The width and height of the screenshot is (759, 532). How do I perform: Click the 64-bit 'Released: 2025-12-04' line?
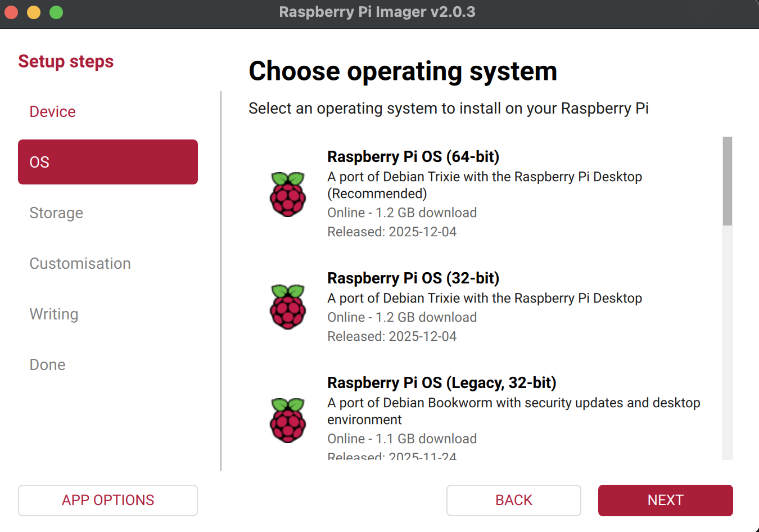tap(392, 232)
